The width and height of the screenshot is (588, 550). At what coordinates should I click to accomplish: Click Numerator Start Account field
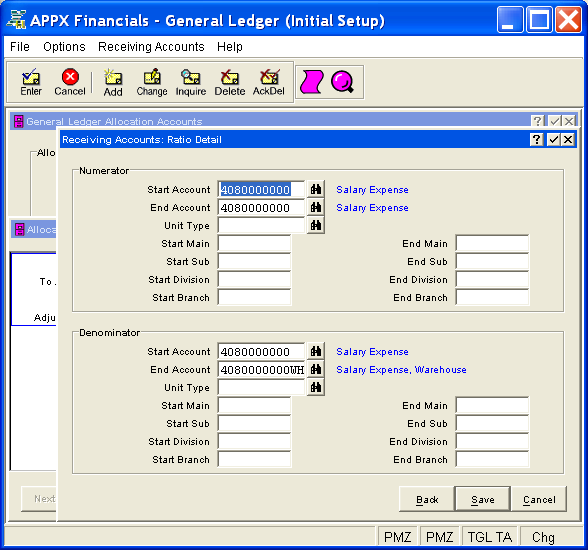261,189
